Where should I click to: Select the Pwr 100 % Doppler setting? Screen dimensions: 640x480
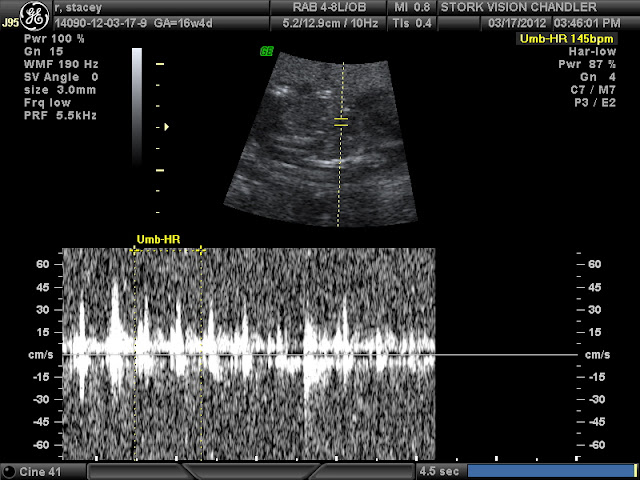point(54,39)
